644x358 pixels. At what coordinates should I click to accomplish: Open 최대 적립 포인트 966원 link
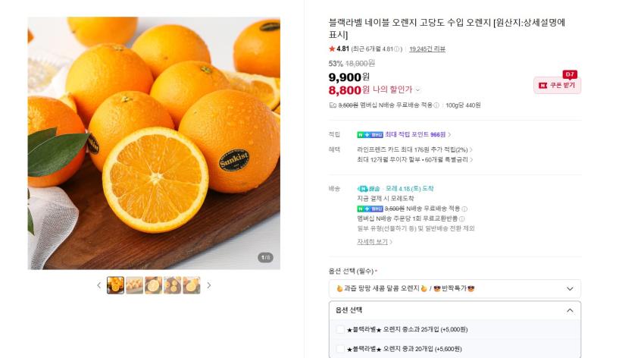tap(417, 134)
